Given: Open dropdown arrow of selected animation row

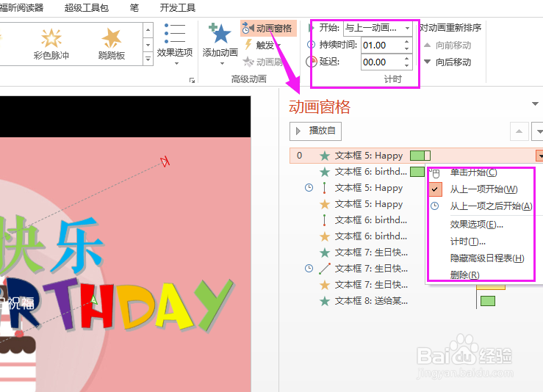Looking at the screenshot, I should pos(539,156).
